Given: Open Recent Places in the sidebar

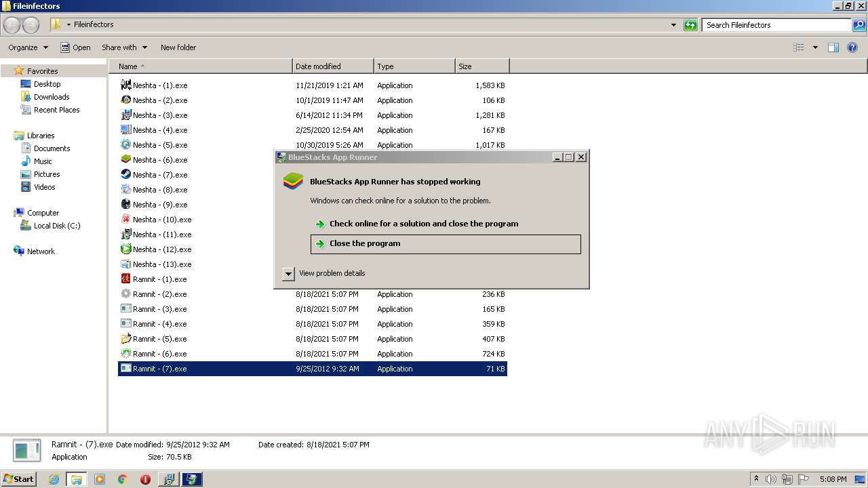Looking at the screenshot, I should pos(56,110).
